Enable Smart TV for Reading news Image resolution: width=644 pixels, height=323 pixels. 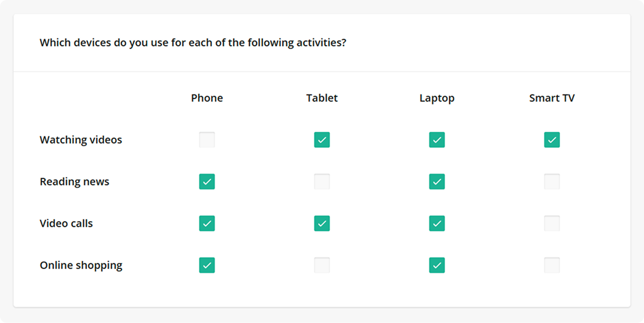(x=552, y=181)
